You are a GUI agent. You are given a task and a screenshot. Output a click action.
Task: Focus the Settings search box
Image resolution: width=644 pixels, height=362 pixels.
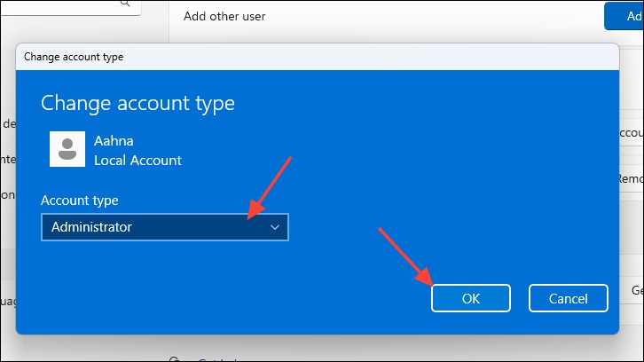click(x=70, y=6)
